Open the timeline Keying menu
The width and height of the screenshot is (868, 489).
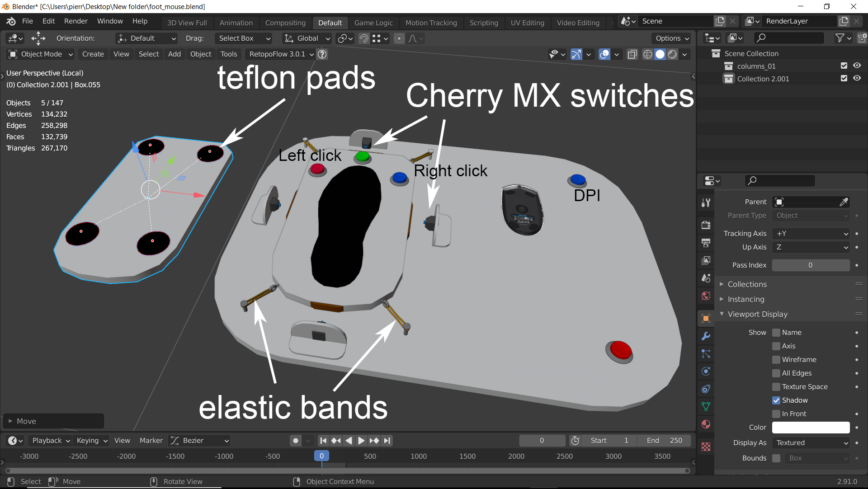pyautogui.click(x=92, y=441)
